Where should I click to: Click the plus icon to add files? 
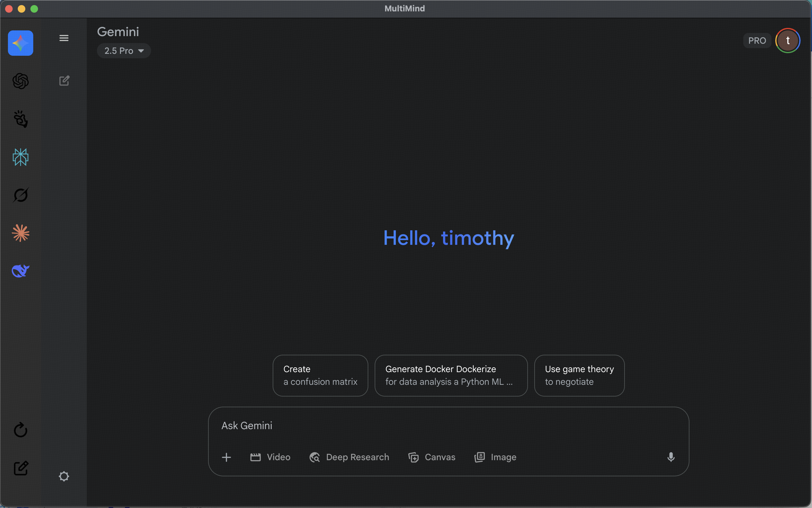pyautogui.click(x=226, y=457)
